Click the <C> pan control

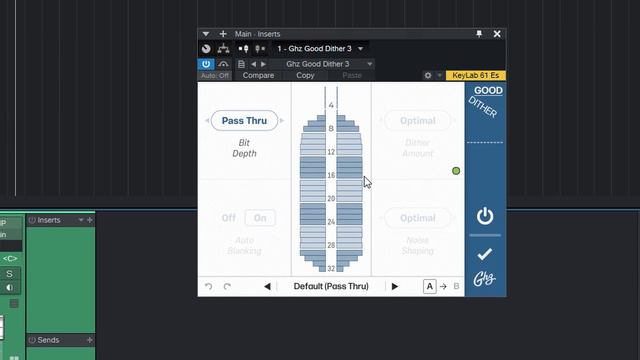point(10,259)
